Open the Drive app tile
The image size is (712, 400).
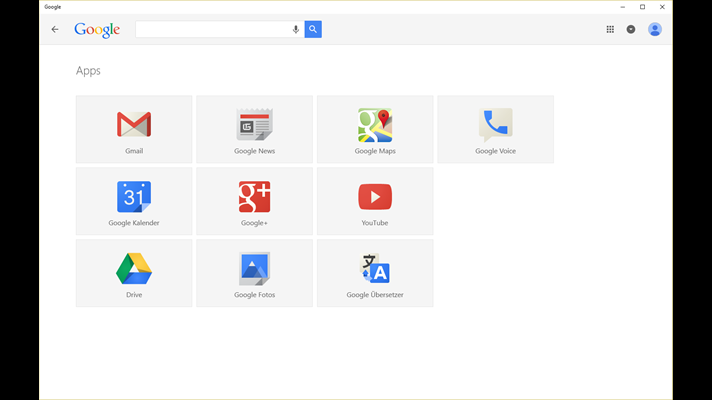tap(134, 273)
